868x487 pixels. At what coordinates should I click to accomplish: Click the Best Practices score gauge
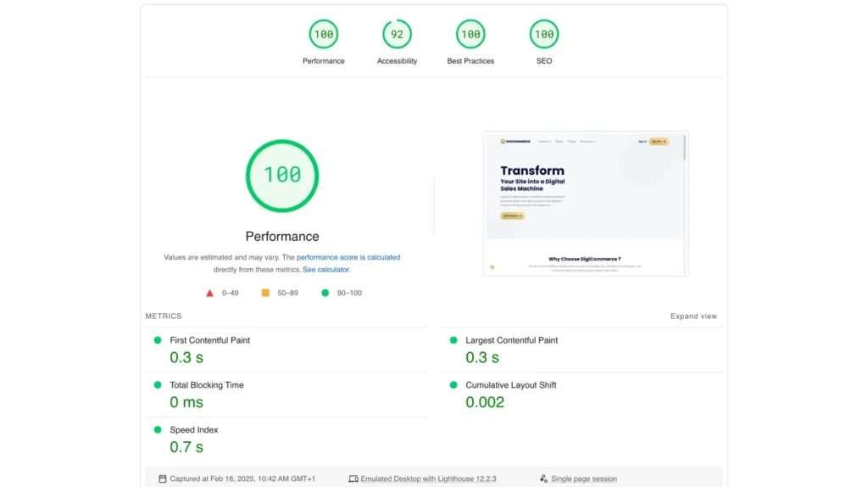pyautogui.click(x=470, y=35)
